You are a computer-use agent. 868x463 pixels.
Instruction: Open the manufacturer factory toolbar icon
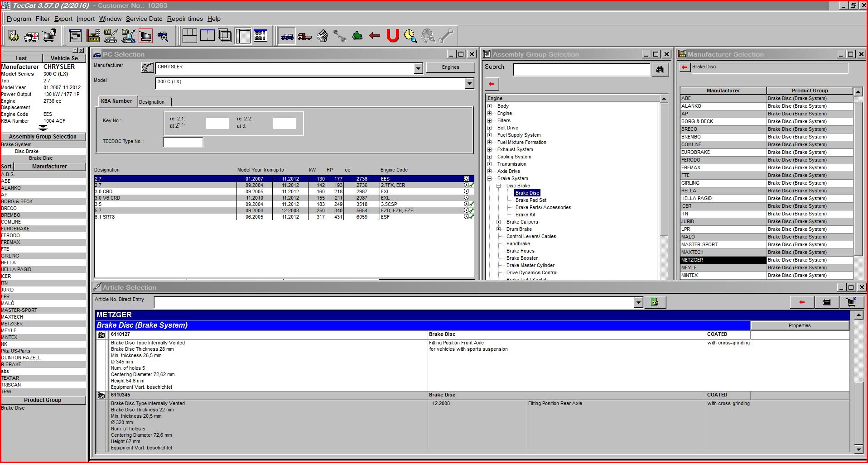pos(93,36)
